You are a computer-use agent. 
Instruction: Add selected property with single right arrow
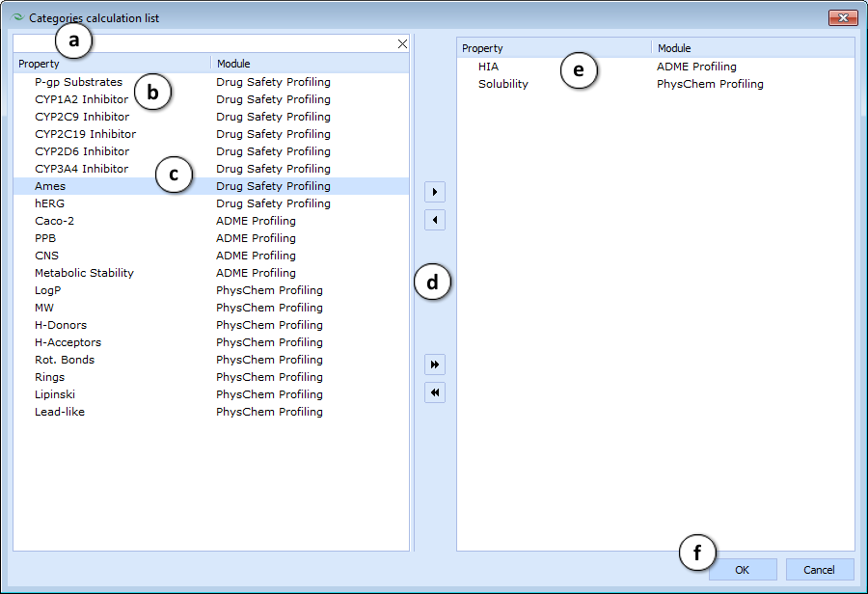pos(435,192)
